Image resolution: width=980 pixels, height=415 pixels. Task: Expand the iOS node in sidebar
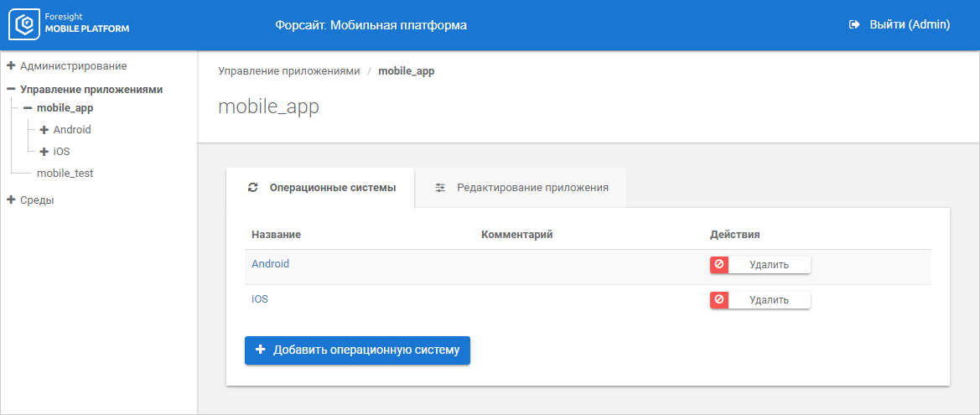[x=44, y=152]
